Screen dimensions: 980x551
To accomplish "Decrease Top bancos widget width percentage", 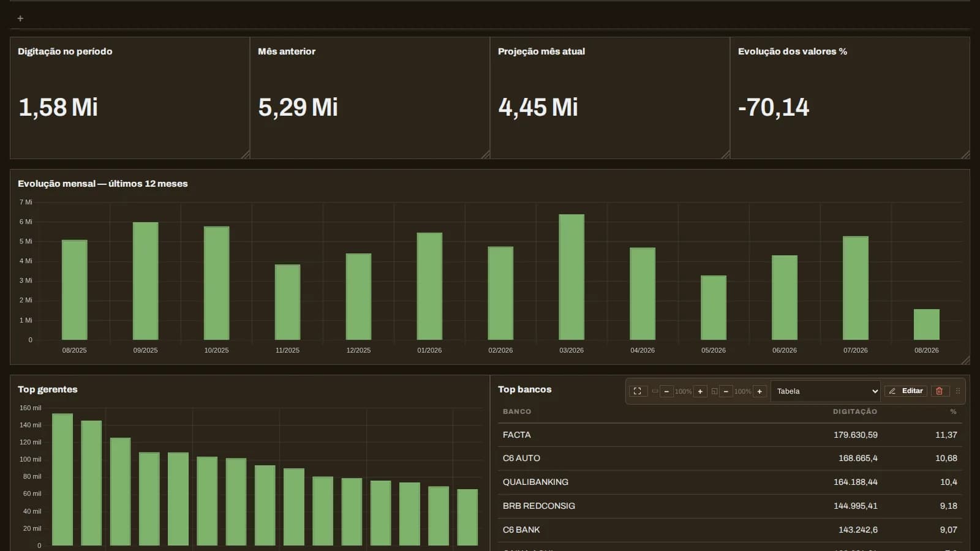I will pos(666,391).
